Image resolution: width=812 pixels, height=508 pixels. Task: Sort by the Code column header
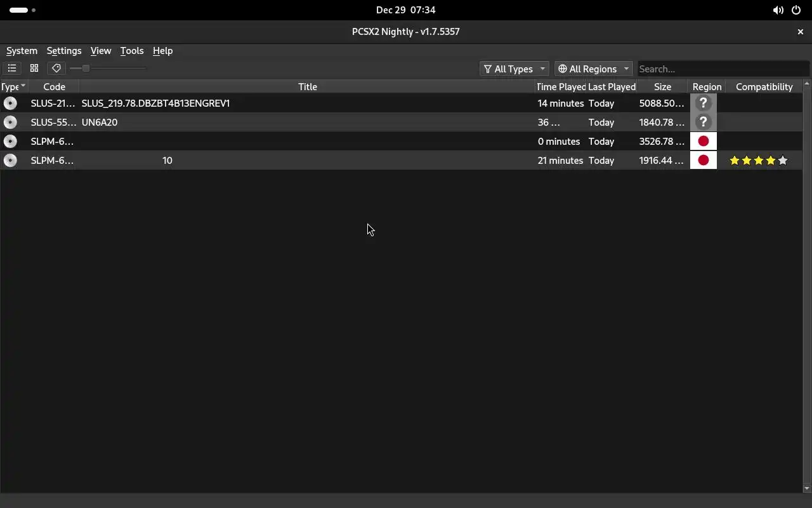coord(54,86)
